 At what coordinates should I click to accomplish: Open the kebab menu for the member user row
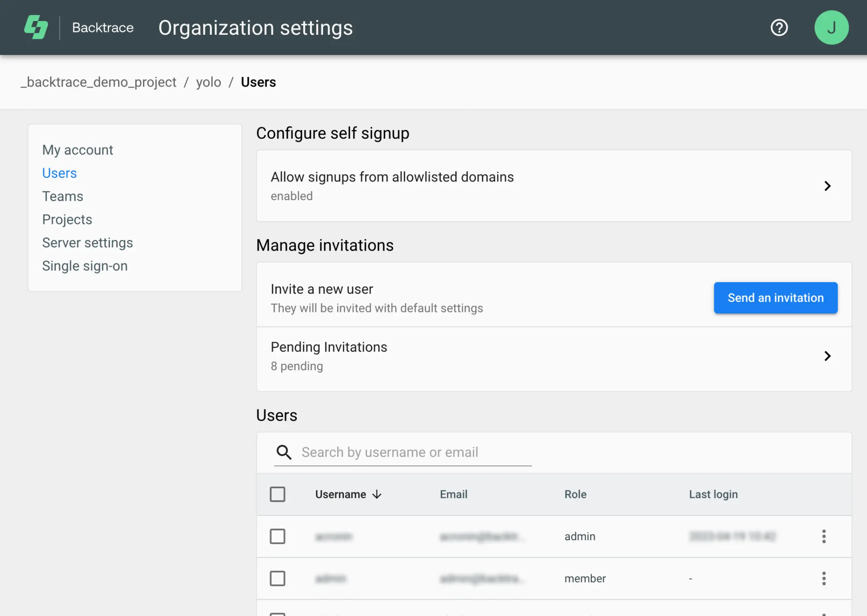click(823, 578)
